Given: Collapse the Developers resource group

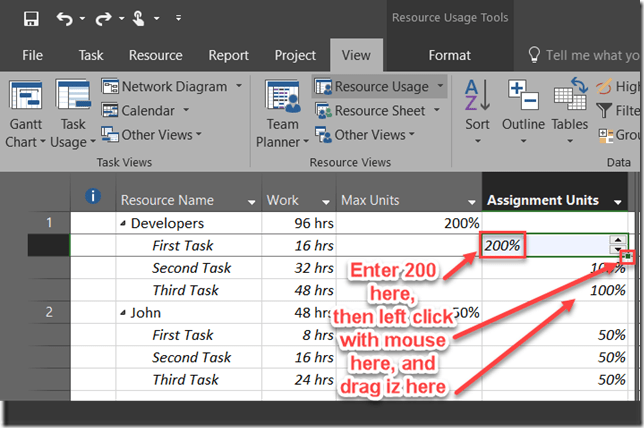Looking at the screenshot, I should (x=124, y=223).
